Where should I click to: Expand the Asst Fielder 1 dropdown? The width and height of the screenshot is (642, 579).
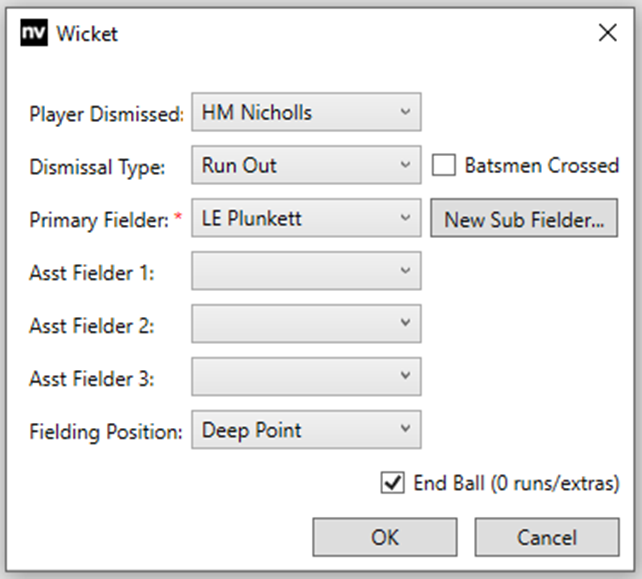(x=405, y=271)
